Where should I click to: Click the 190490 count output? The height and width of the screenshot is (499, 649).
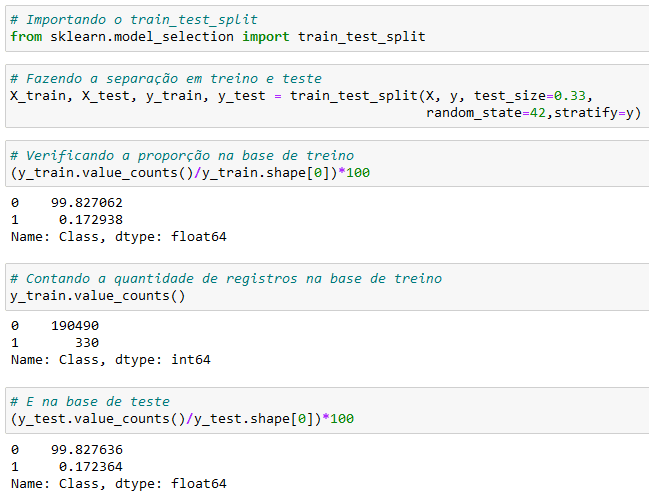point(75,326)
